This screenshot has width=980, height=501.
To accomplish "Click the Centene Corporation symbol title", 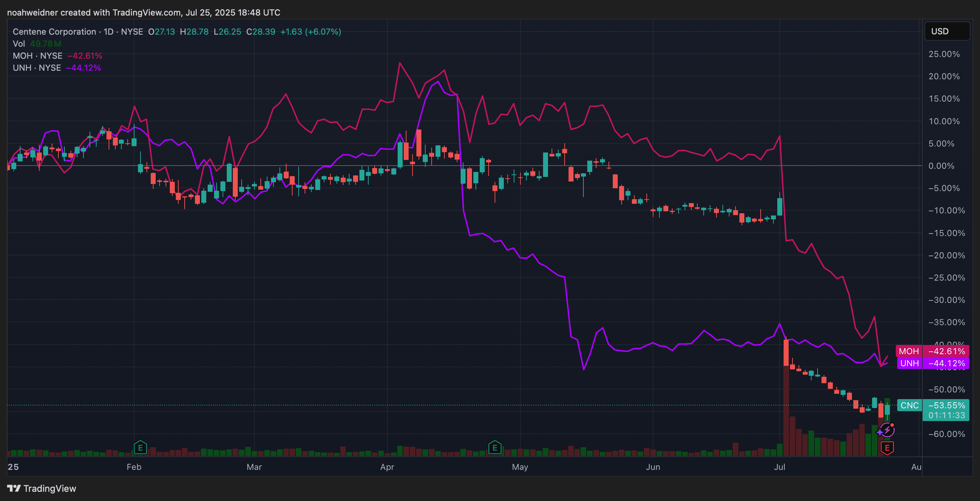I will [54, 31].
